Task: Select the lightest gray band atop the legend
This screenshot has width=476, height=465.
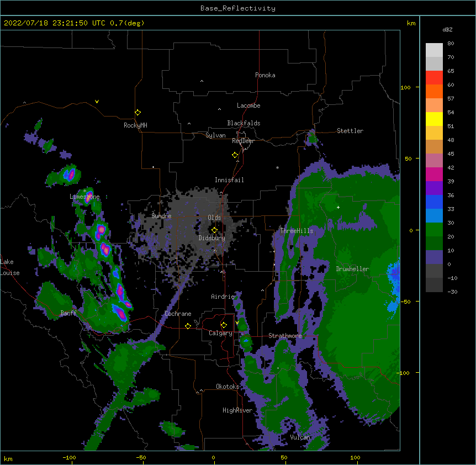Action: tap(434, 50)
